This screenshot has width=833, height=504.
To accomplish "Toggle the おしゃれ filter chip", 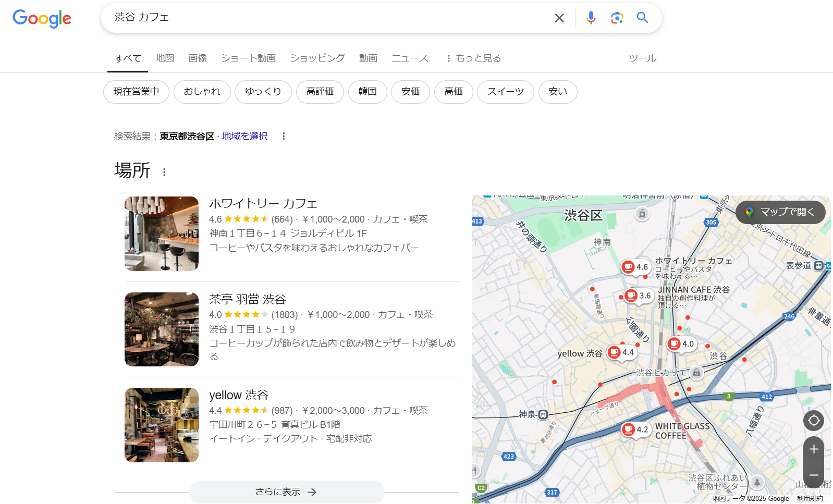I will (x=202, y=92).
